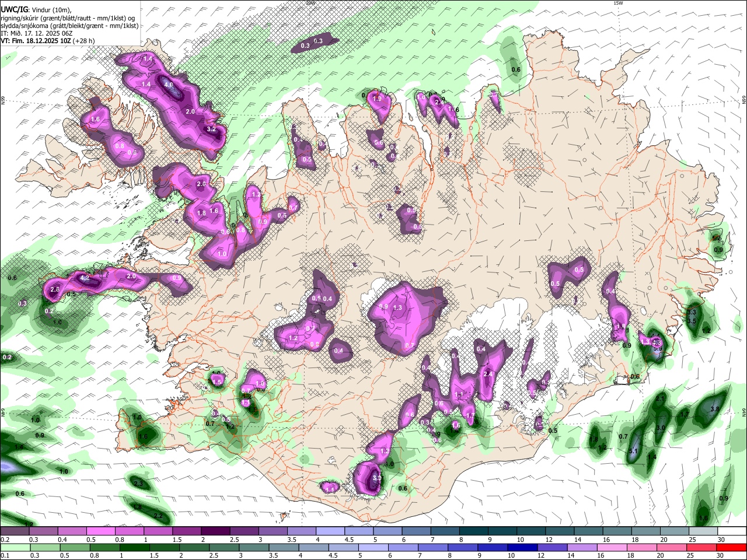Click the 'rigning/skúrir' legend description line
The height and width of the screenshot is (560, 747).
(x=68, y=17)
